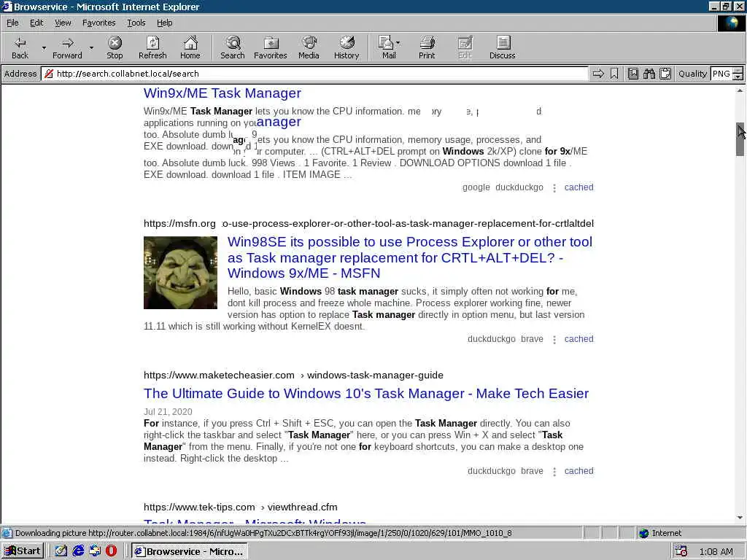Click the Go arrow beside the address bar
This screenshot has width=747, height=560.
pos(598,74)
